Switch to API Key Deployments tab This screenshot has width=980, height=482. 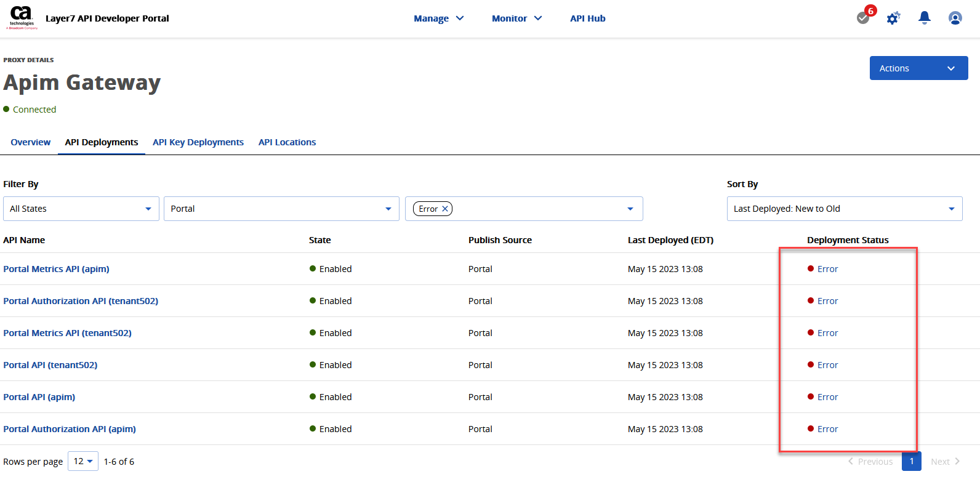point(198,142)
